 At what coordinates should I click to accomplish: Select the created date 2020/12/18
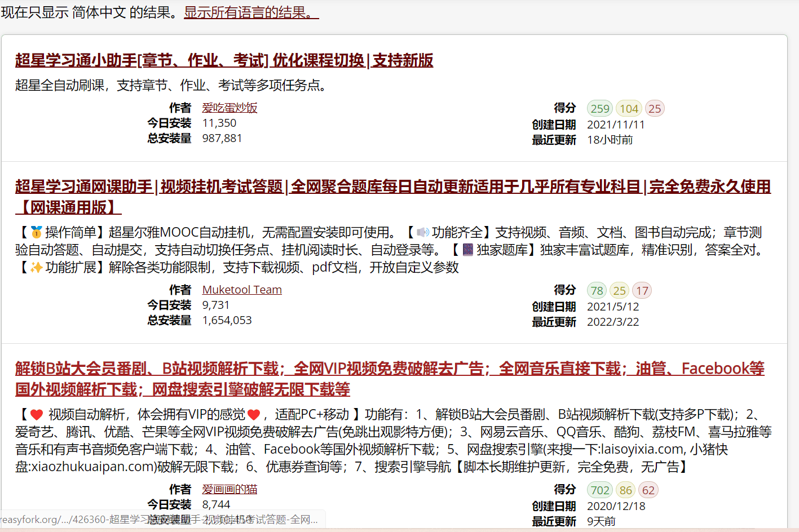pos(616,506)
